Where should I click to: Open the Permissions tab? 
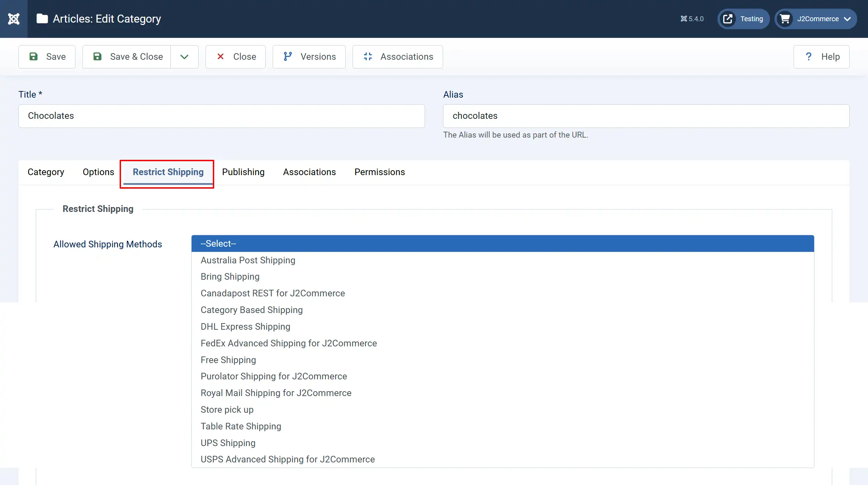380,172
